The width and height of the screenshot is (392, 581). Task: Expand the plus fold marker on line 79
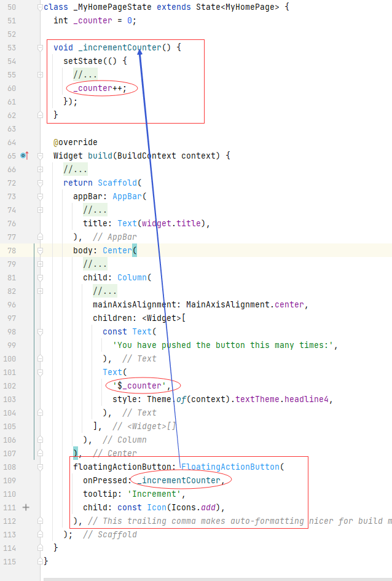[x=40, y=264]
